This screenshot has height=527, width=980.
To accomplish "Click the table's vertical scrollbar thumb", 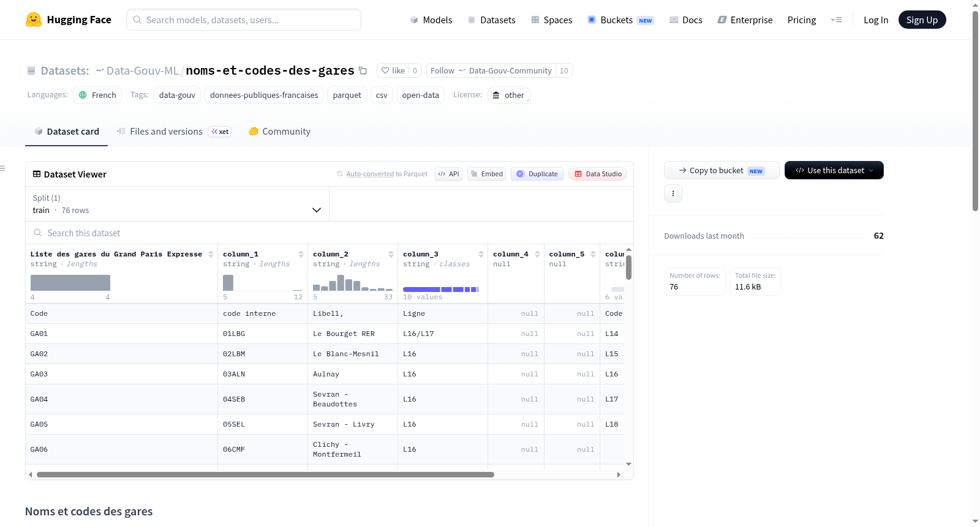I will point(628,267).
